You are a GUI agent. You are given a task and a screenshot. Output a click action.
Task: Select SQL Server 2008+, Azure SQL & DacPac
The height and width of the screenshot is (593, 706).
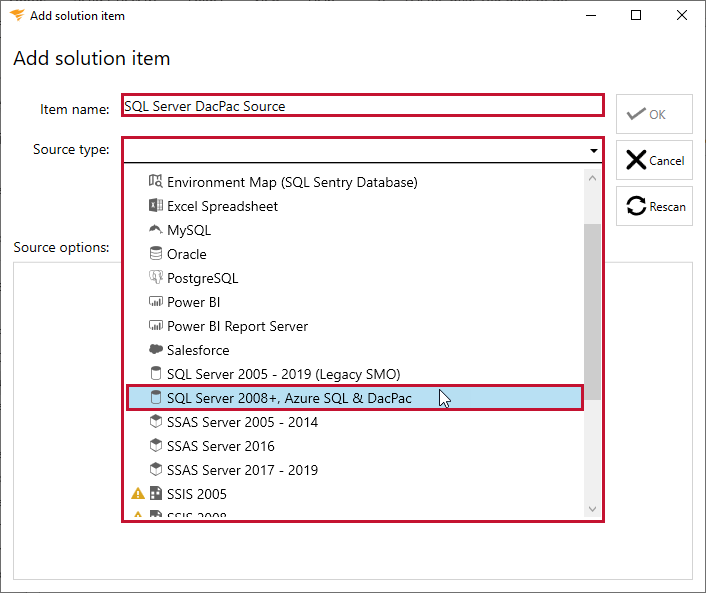click(355, 398)
